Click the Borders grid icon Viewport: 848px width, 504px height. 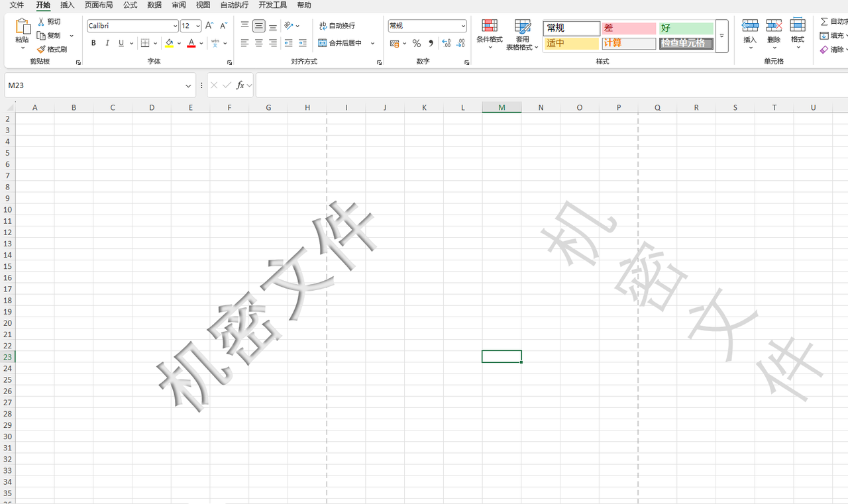tap(145, 43)
